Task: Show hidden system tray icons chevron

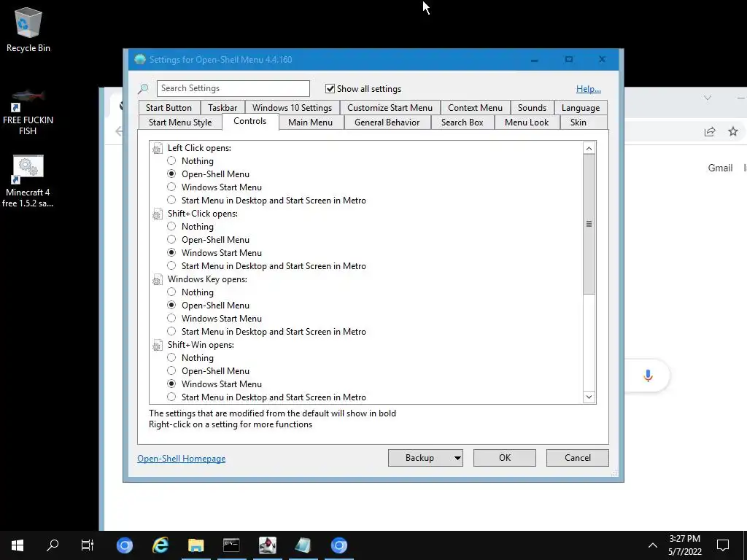Action: point(653,545)
